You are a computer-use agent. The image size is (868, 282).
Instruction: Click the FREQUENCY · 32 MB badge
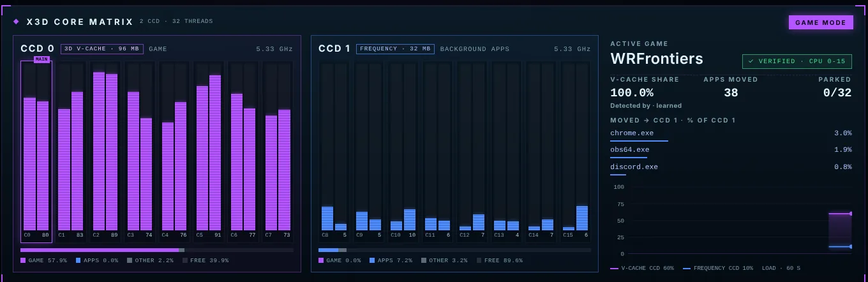click(x=395, y=49)
